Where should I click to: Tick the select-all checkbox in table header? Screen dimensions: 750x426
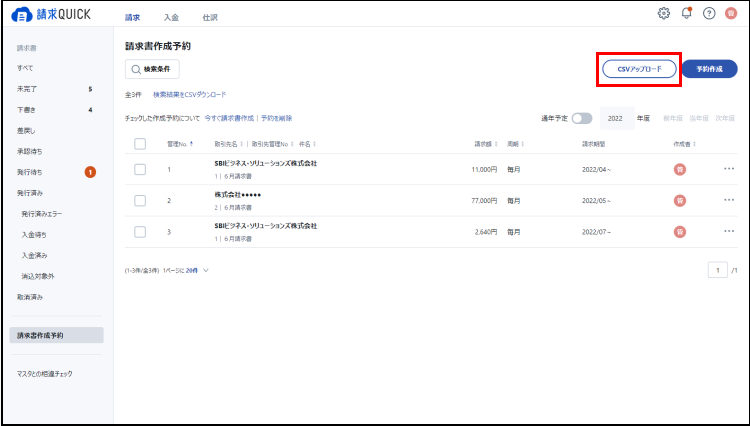click(x=140, y=144)
